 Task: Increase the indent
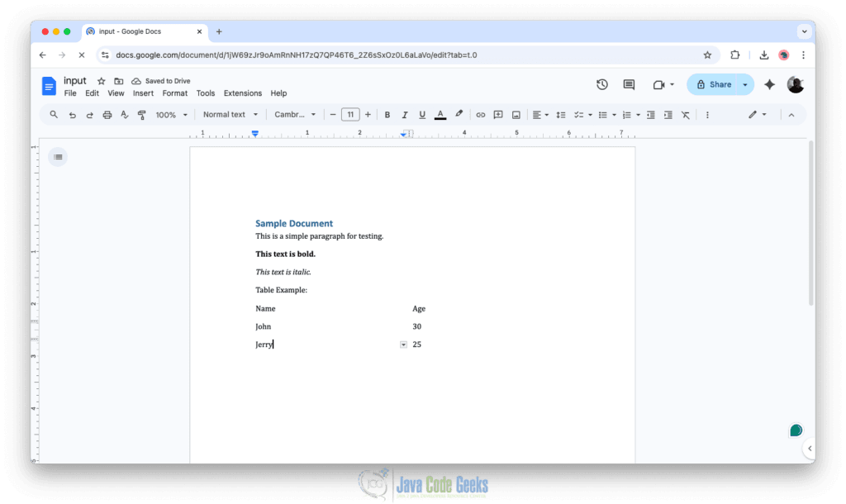pyautogui.click(x=668, y=115)
